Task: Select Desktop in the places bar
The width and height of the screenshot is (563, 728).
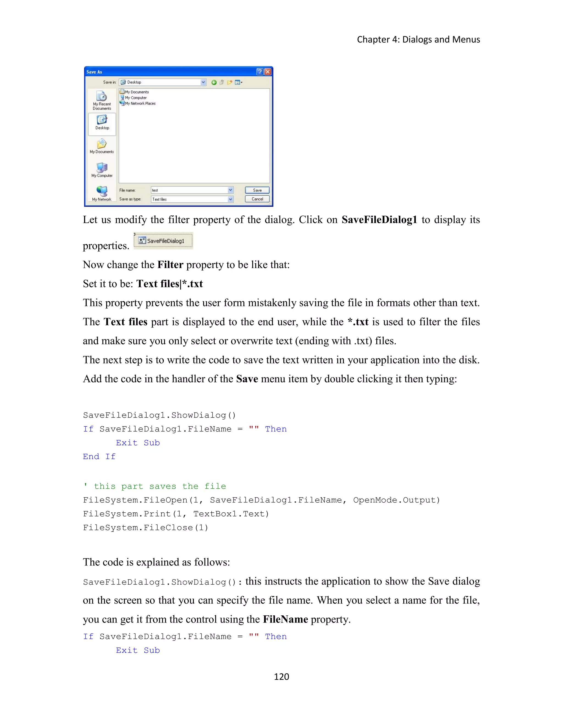Action: tap(102, 123)
